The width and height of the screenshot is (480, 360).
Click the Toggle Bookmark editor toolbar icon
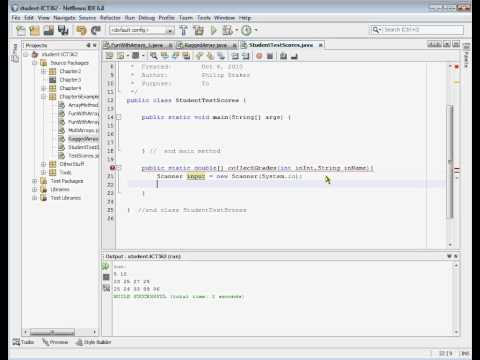coord(221,56)
